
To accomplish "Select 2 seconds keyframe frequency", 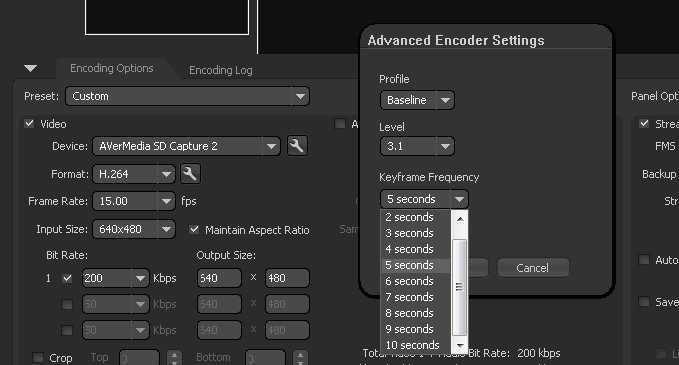I will point(416,217).
